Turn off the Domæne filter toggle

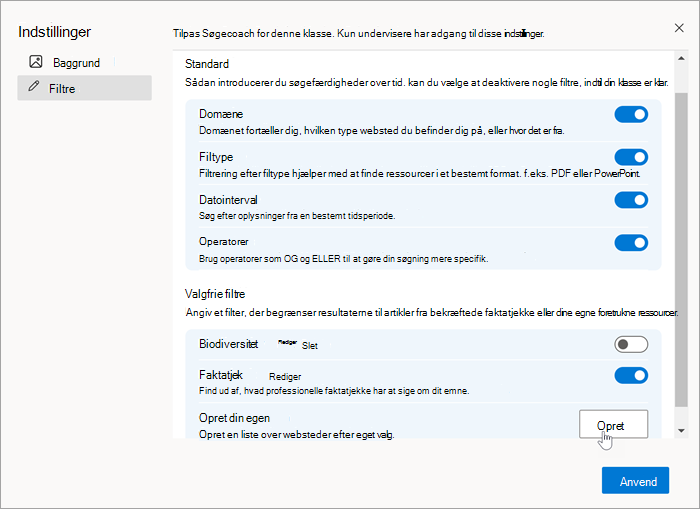631,114
